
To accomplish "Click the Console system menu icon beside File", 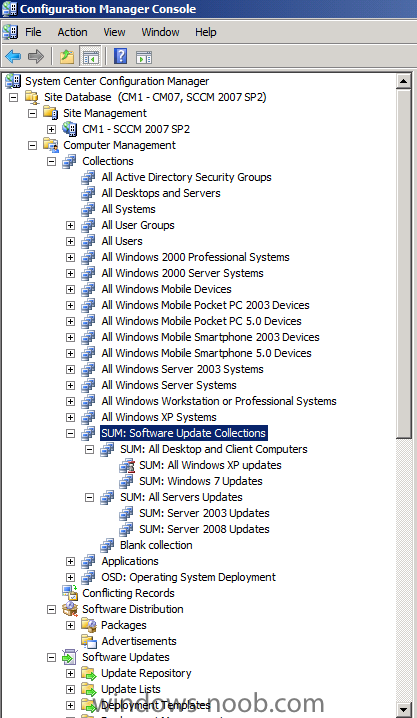I will pyautogui.click(x=10, y=32).
